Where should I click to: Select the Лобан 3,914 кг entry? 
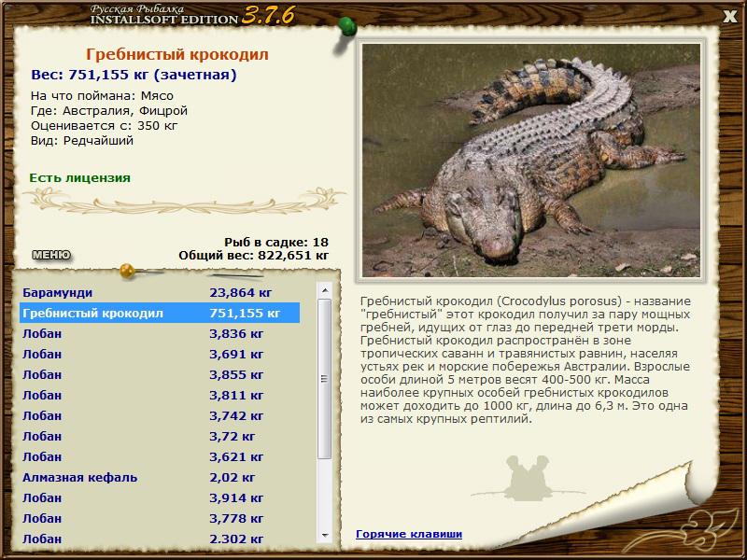(x=160, y=497)
